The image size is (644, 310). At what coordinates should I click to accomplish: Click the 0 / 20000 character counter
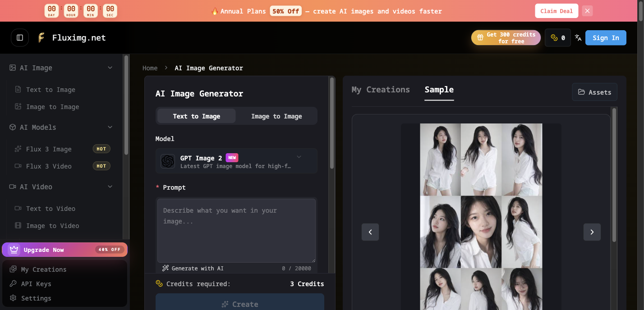(x=296, y=268)
